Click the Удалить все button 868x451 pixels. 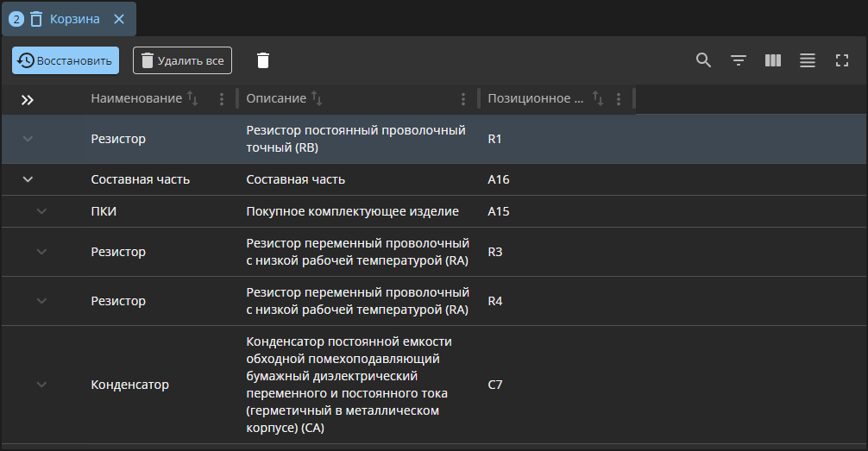[x=182, y=60]
